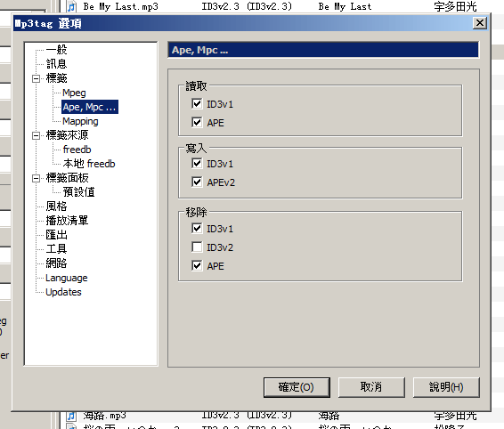504x429 pixels.
Task: Toggle ID3v1 checkbox under 移除
Action: pos(197,228)
